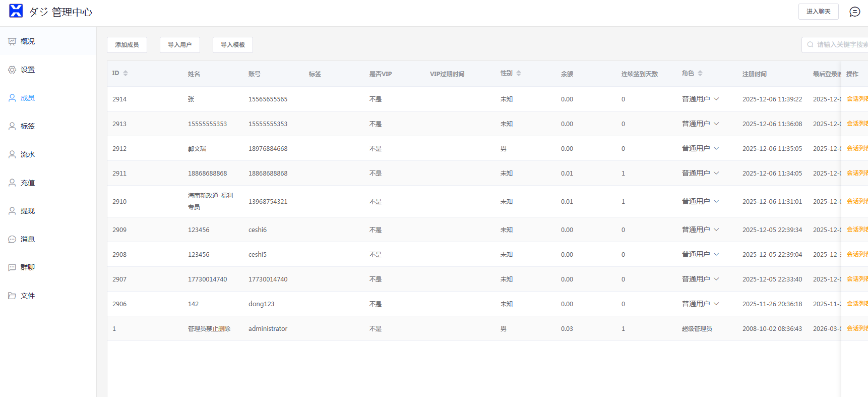Expand role dropdown for user 2914
Screen dimensions: 868x397
(x=716, y=99)
